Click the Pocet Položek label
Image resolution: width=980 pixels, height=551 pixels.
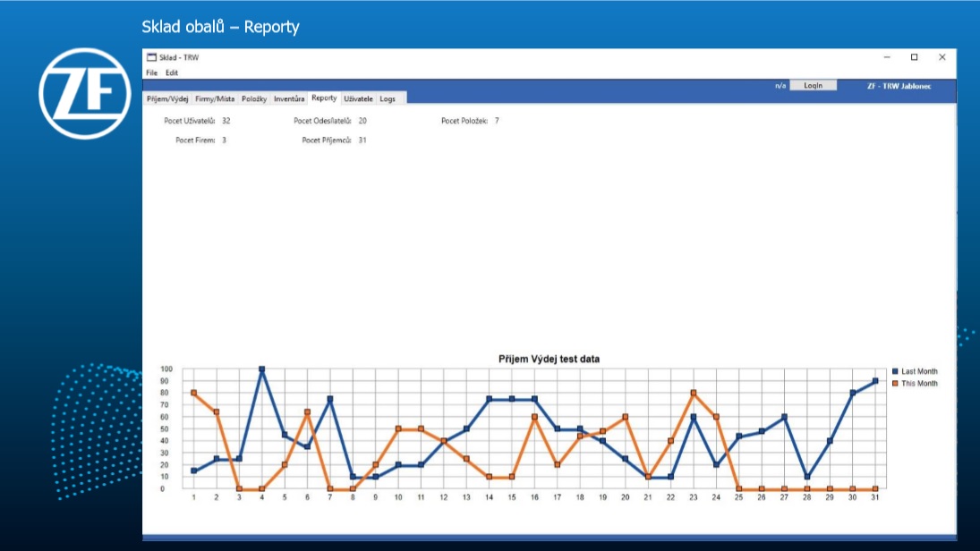point(464,121)
